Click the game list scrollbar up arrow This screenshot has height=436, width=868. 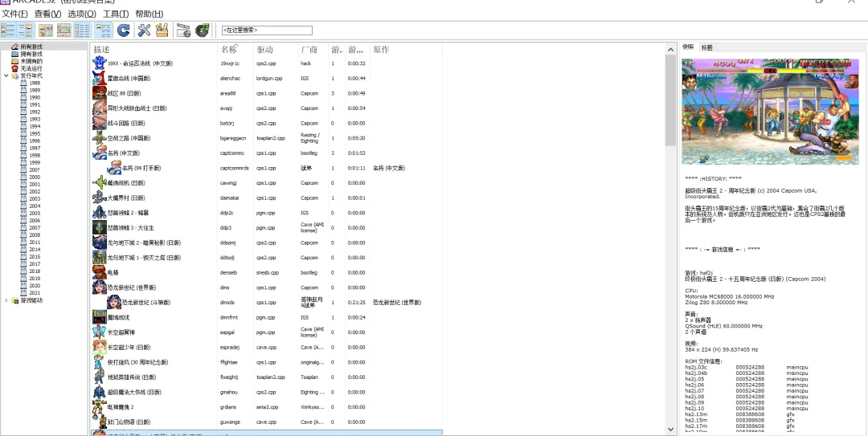(x=671, y=47)
